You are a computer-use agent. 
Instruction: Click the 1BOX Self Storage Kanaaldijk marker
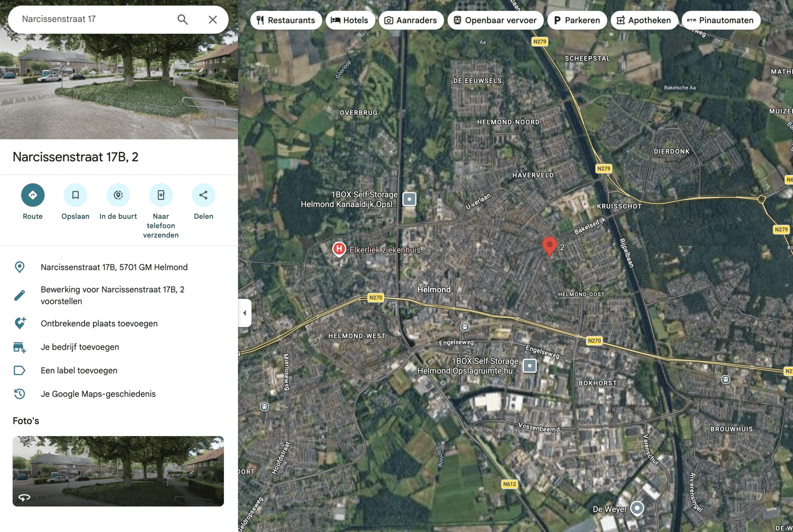[x=409, y=199]
